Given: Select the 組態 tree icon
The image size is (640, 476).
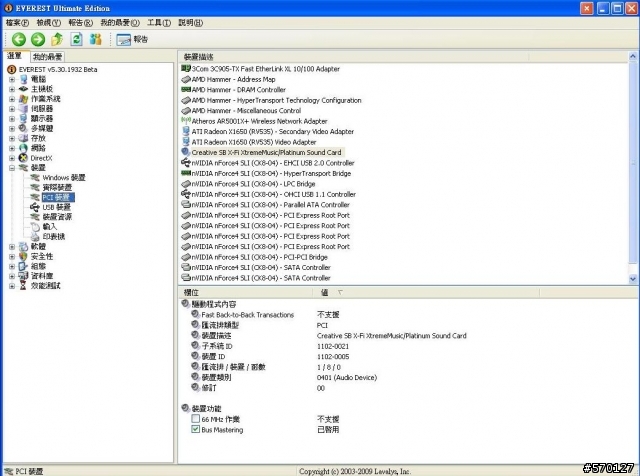Looking at the screenshot, I should tap(23, 266).
